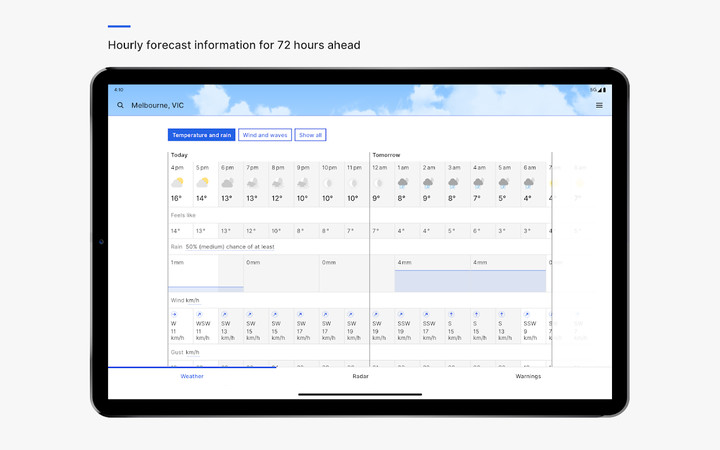Image resolution: width=720 pixels, height=450 pixels.
Task: Click the Feels like row label
Action: tap(183, 215)
